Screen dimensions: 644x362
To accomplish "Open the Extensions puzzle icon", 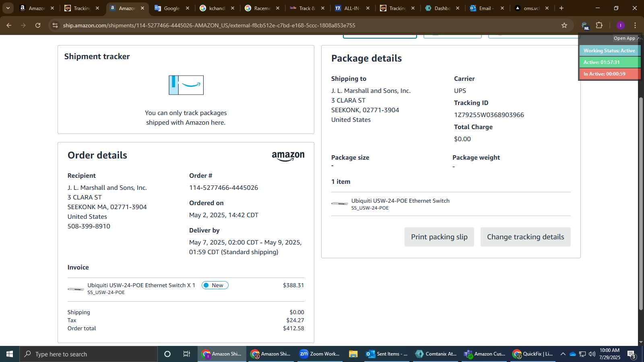I will pos(599,25).
